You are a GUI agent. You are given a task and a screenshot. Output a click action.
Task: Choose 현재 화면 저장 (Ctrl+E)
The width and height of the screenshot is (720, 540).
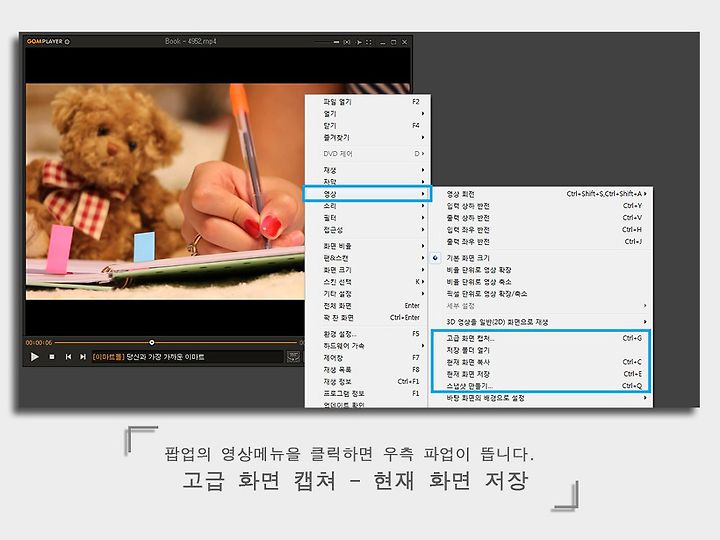point(540,374)
